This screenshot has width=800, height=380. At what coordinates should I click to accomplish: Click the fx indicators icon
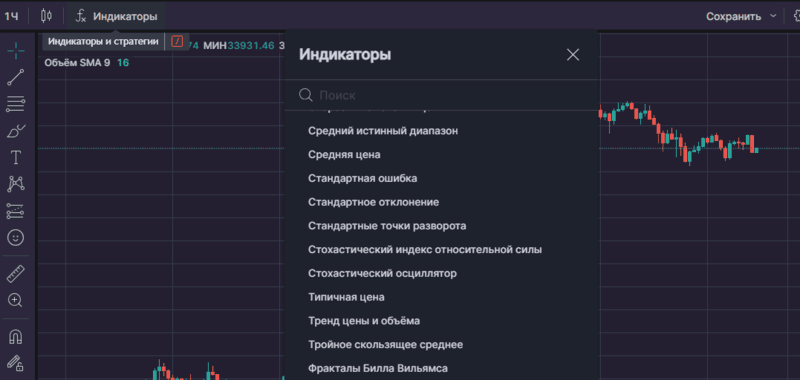click(81, 16)
